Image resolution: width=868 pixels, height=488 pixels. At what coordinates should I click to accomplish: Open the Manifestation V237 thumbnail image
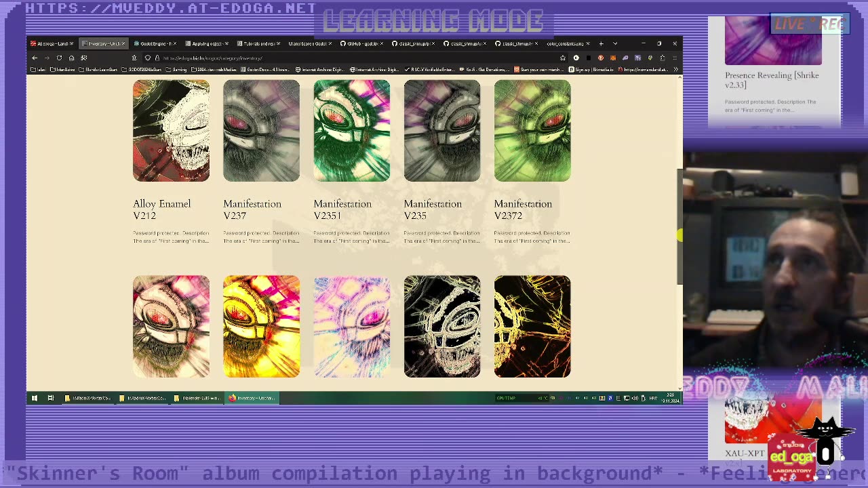click(261, 131)
